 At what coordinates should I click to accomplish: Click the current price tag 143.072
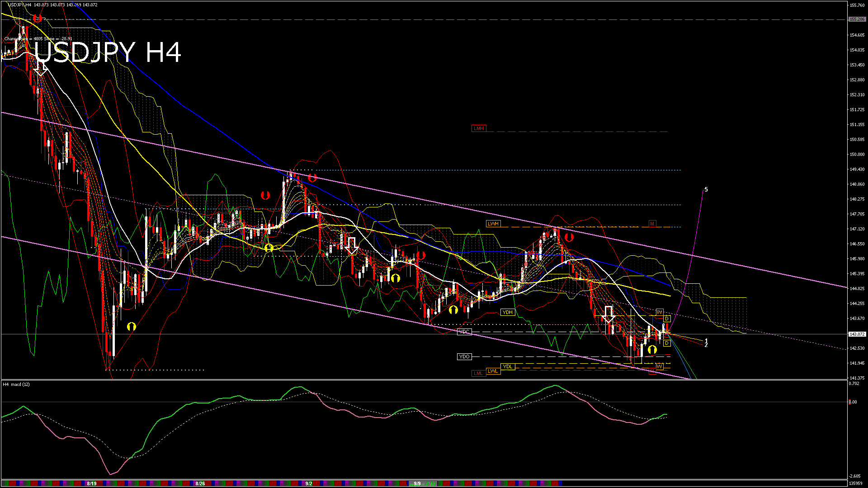(x=857, y=334)
